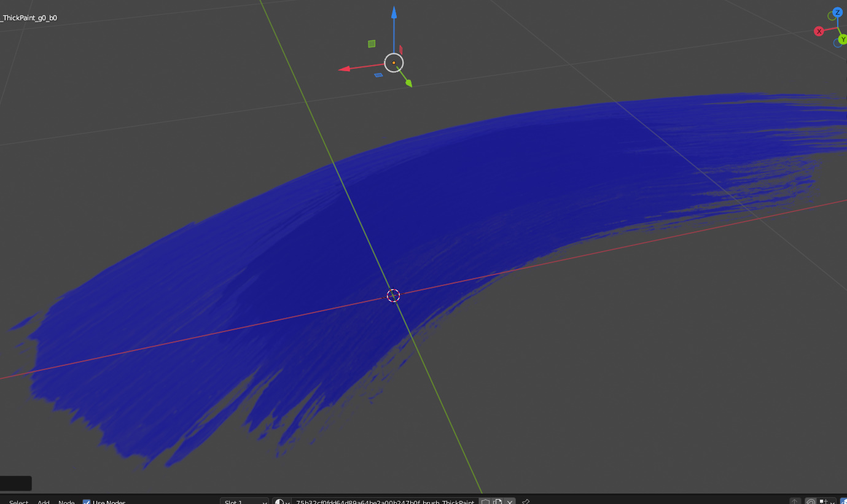Click the blue editor icon at the far bottom-right
Image resolution: width=847 pixels, height=504 pixels.
[844, 502]
